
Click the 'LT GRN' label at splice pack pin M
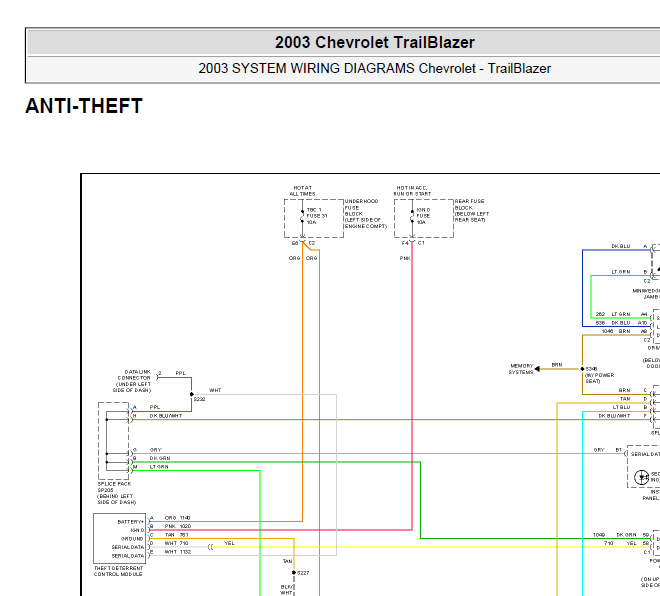coord(159,467)
